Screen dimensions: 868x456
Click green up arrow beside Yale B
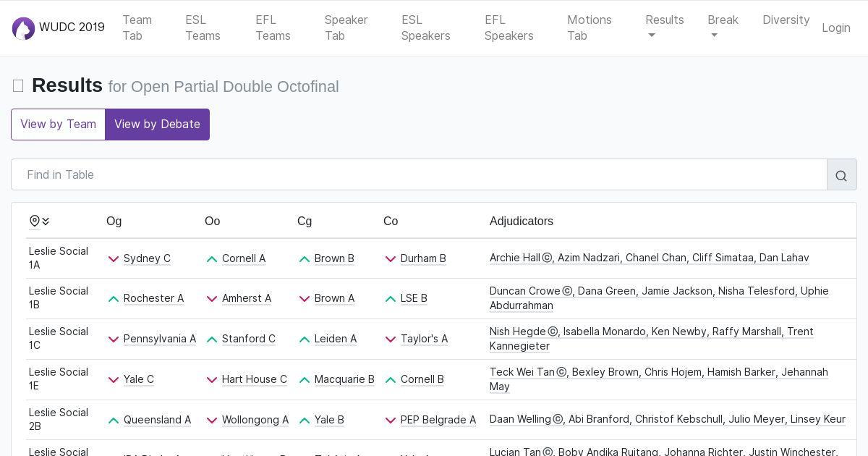(x=305, y=421)
